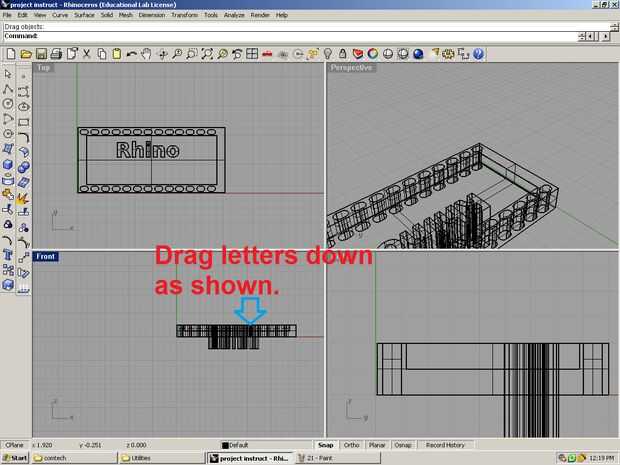Switch to Utilities taskbar folder
Viewport: 620px width, 465px height.
coord(161,458)
